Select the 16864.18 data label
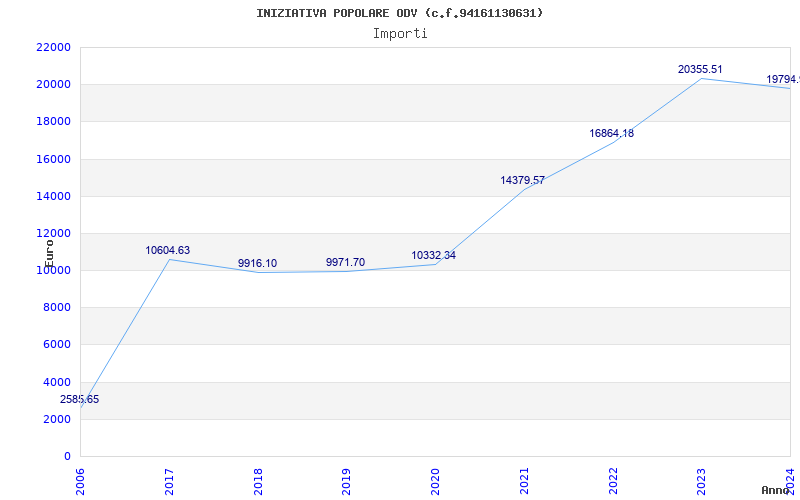 coord(611,133)
